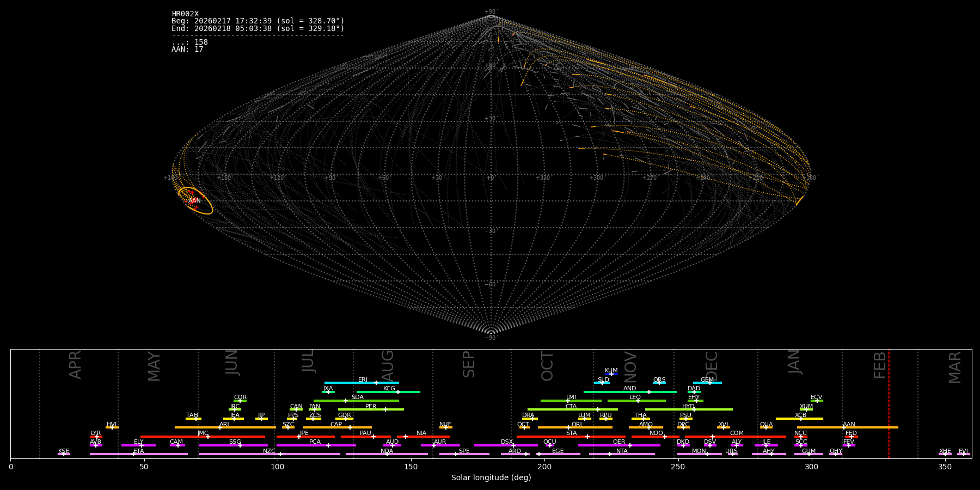Screen dimensions: 980x490
Task: Click the cyan ERI activity bar
Action: click(362, 383)
